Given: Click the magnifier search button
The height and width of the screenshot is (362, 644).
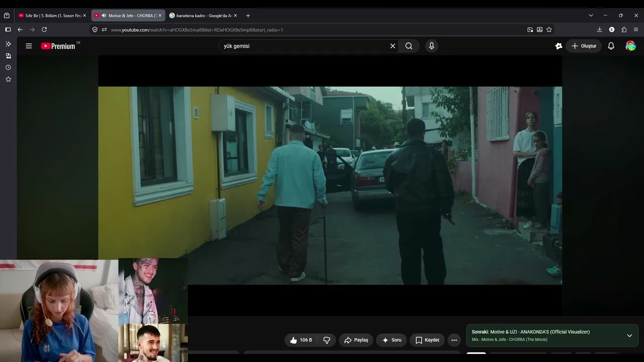Looking at the screenshot, I should tap(409, 46).
